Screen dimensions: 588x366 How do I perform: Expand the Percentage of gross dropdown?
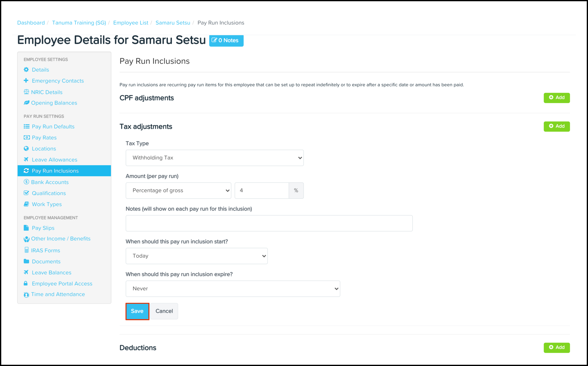click(178, 191)
